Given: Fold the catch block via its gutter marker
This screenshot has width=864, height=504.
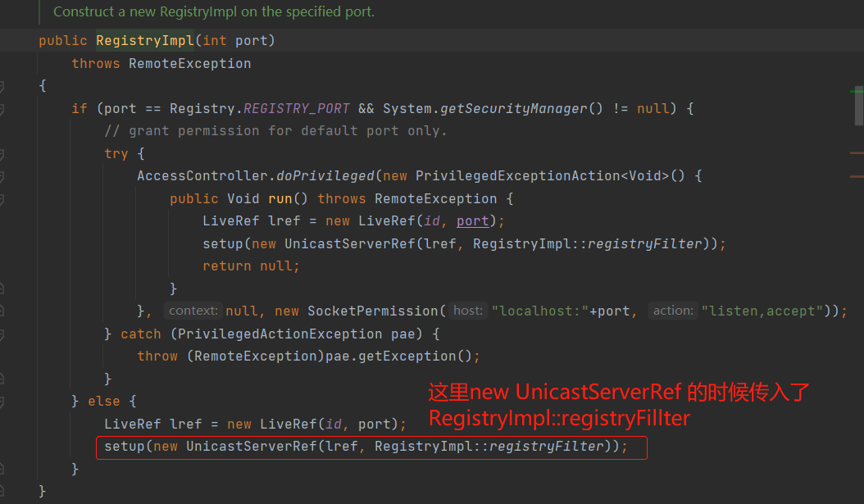Looking at the screenshot, I should click(x=2, y=334).
